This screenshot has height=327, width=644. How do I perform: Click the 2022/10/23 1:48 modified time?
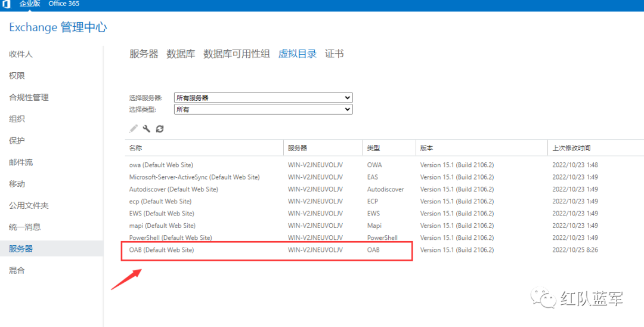pyautogui.click(x=575, y=165)
